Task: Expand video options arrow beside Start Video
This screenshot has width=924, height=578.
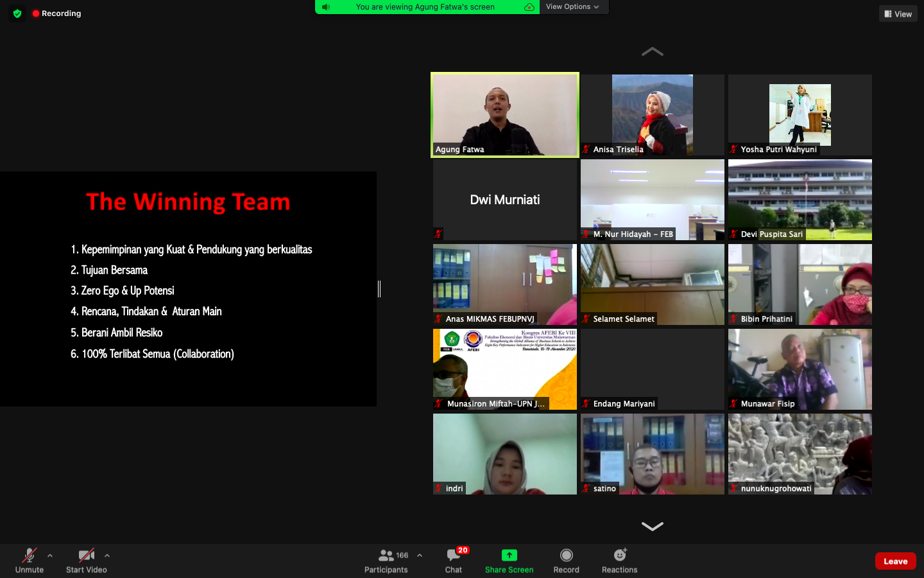Action: click(x=107, y=556)
